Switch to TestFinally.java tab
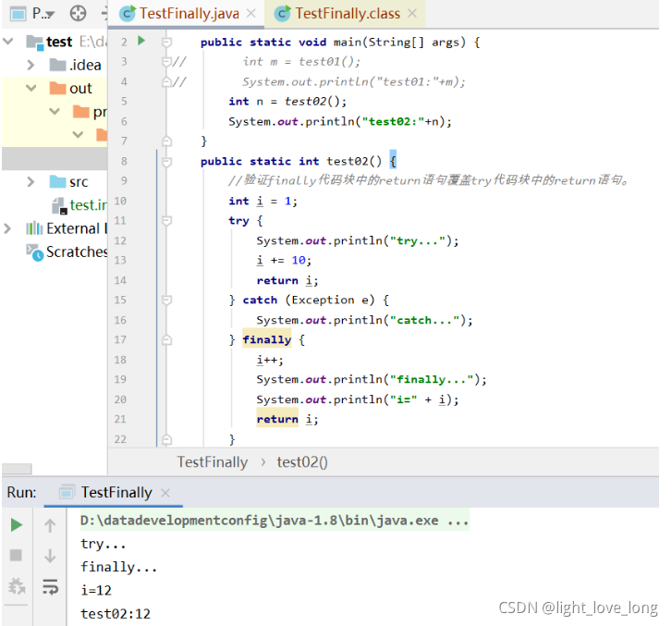This screenshot has width=672, height=626. [189, 14]
